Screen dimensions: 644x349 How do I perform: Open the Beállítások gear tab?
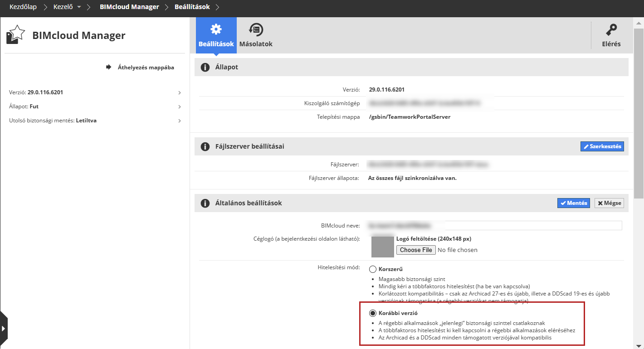click(216, 35)
